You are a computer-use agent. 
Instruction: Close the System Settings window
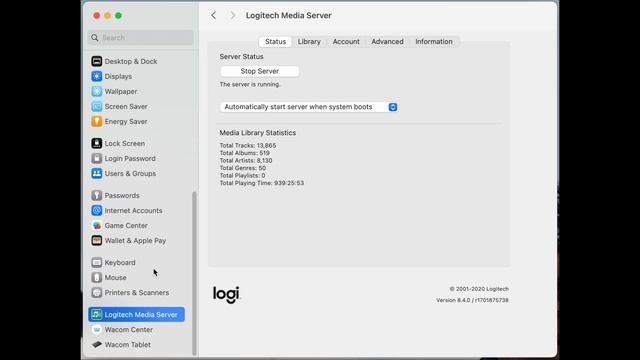[x=97, y=16]
